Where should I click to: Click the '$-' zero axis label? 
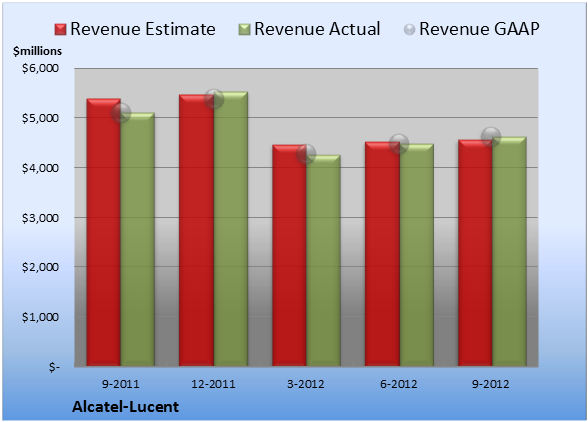[x=54, y=367]
